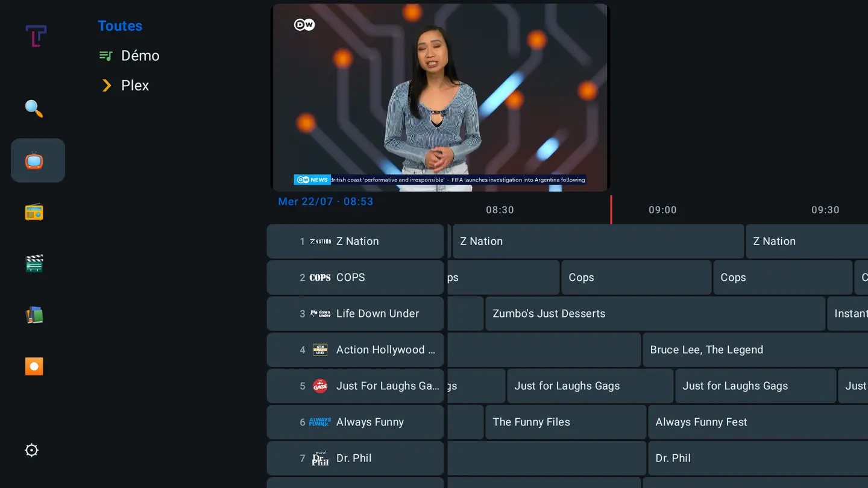Click the Mer 22/07 · 08:53 date label
Image resolution: width=868 pixels, height=488 pixels.
pyautogui.click(x=325, y=201)
